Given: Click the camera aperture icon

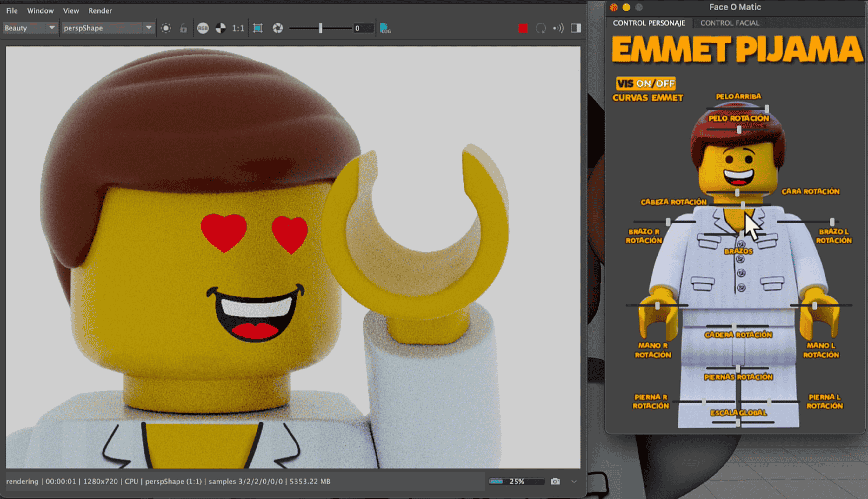Looking at the screenshot, I should click(277, 28).
